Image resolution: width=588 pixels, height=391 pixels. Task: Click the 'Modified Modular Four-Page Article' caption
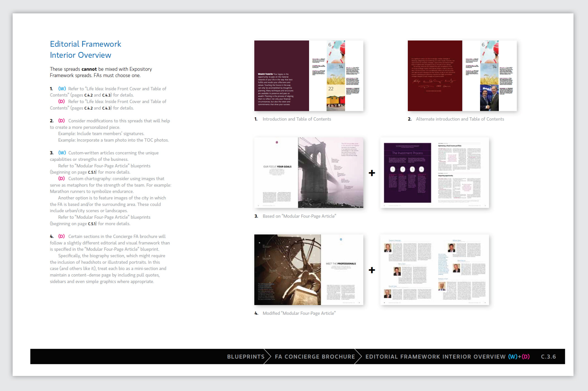299,313
